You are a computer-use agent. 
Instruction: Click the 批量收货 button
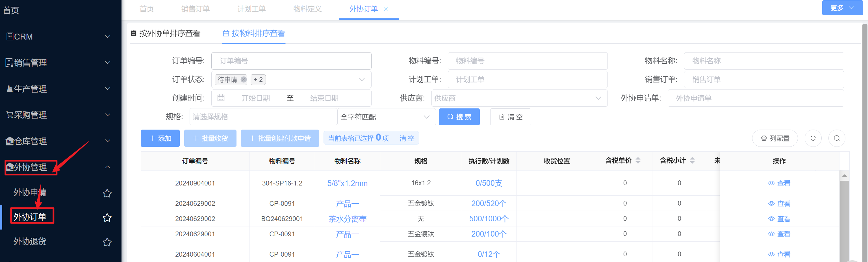click(210, 138)
